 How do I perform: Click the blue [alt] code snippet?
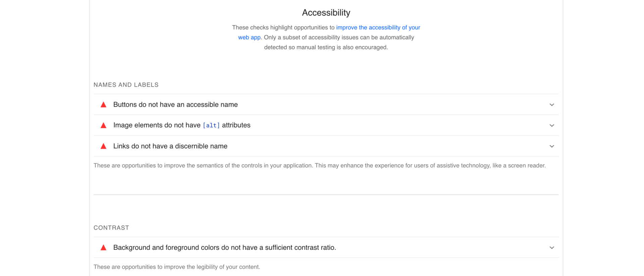pos(211,126)
